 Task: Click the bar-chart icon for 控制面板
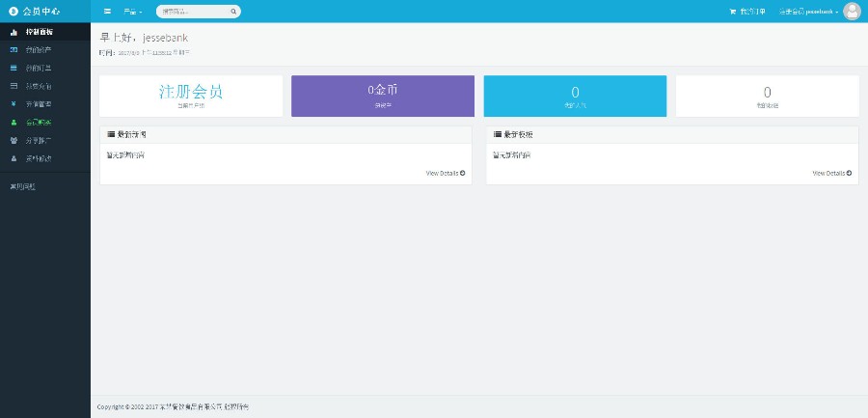coord(14,32)
